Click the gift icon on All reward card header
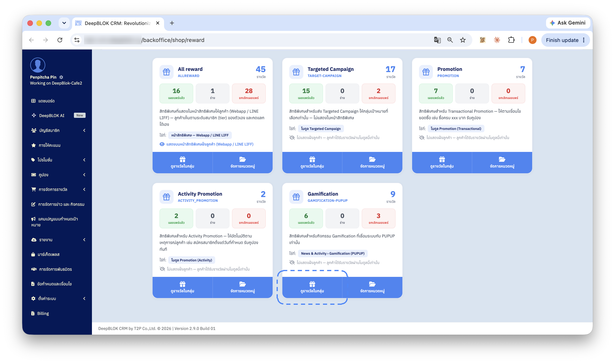Viewport: 615px width, 364px height. [x=166, y=72]
